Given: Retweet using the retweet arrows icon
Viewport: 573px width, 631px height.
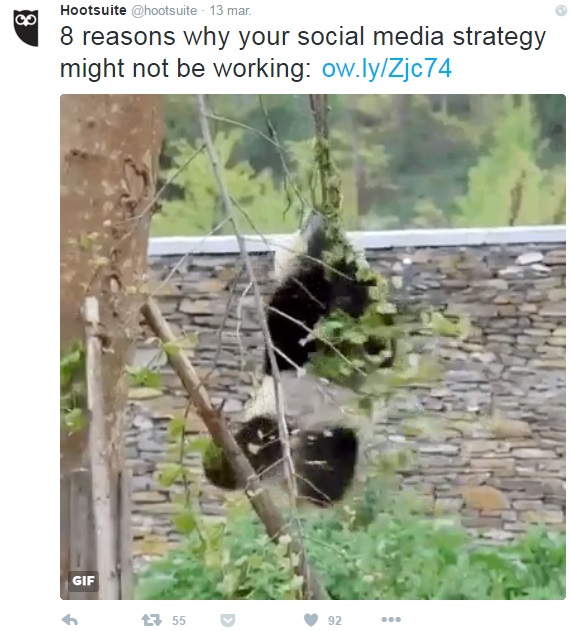Looking at the screenshot, I should click(x=152, y=620).
